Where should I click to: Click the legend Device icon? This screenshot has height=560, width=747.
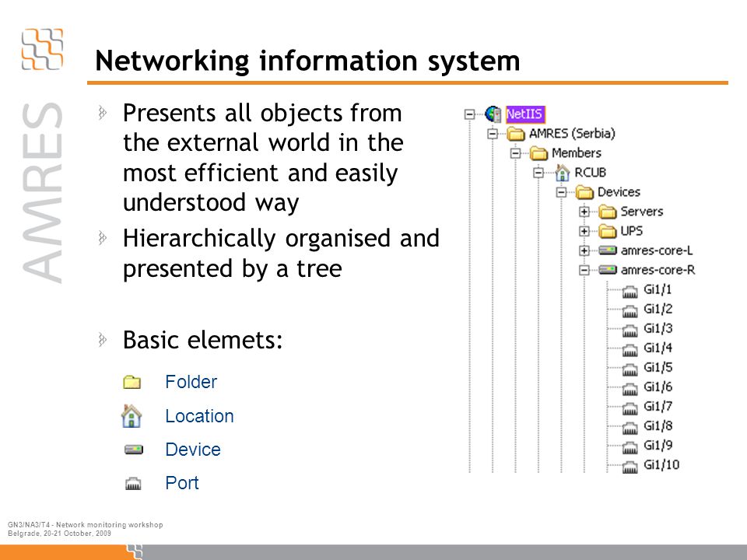click(x=133, y=450)
